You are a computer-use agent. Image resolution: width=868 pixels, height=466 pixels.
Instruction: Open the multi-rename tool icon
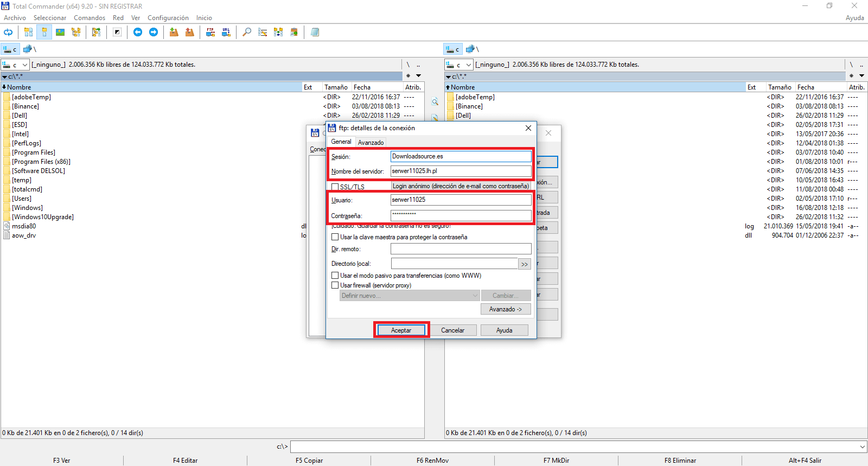click(263, 32)
